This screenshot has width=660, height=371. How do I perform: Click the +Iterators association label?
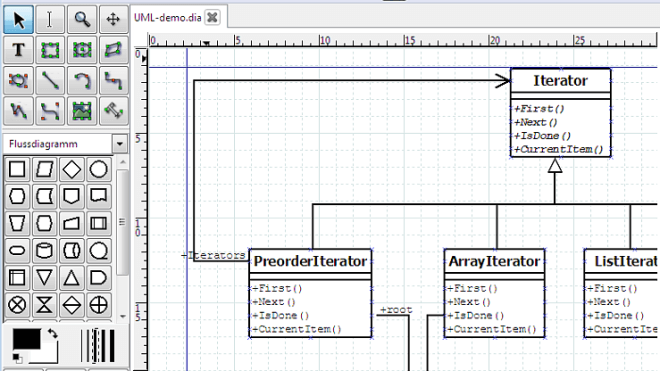point(213,255)
